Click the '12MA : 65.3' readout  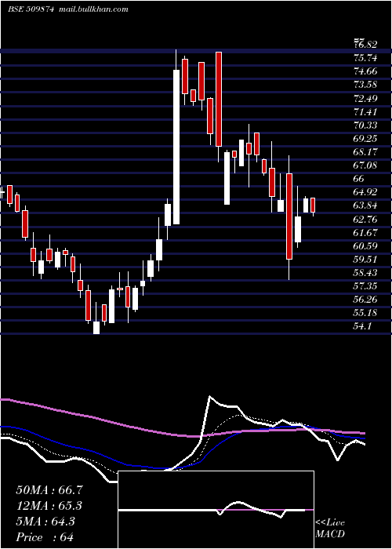[x=49, y=506]
